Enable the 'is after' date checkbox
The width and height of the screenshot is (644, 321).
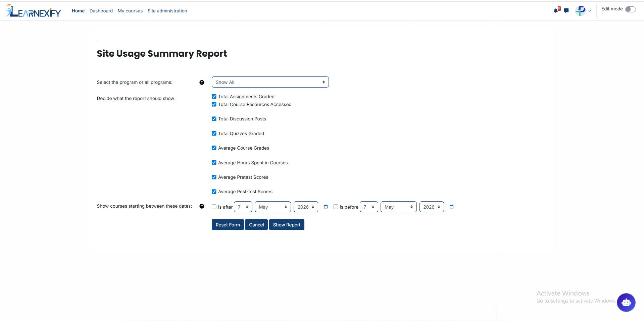pyautogui.click(x=214, y=207)
